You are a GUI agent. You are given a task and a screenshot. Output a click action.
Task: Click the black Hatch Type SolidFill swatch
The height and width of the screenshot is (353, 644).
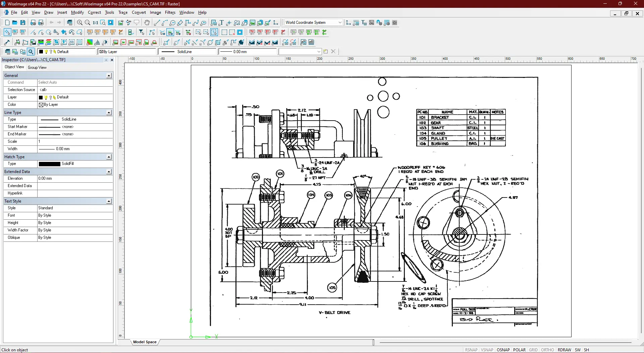click(x=49, y=164)
